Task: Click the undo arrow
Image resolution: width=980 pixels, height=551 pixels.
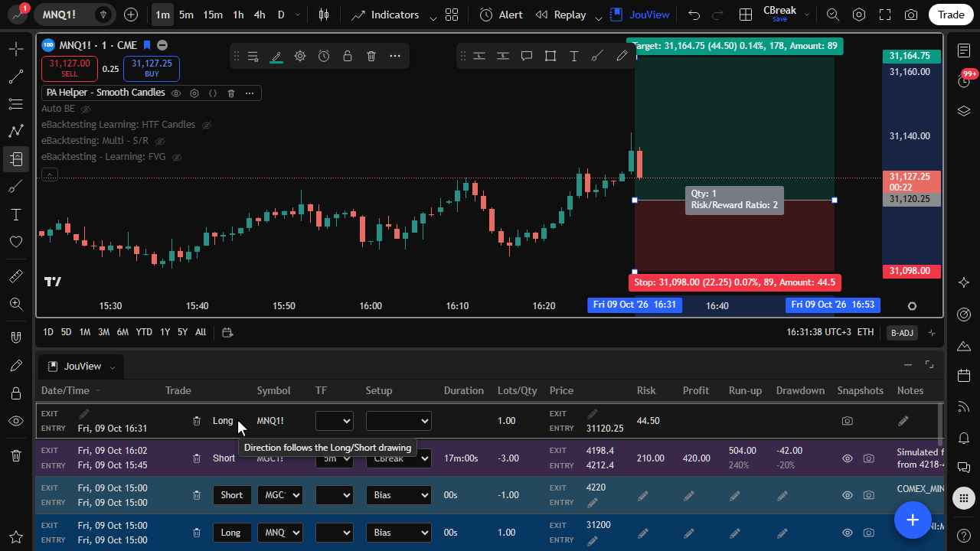Action: tap(694, 15)
